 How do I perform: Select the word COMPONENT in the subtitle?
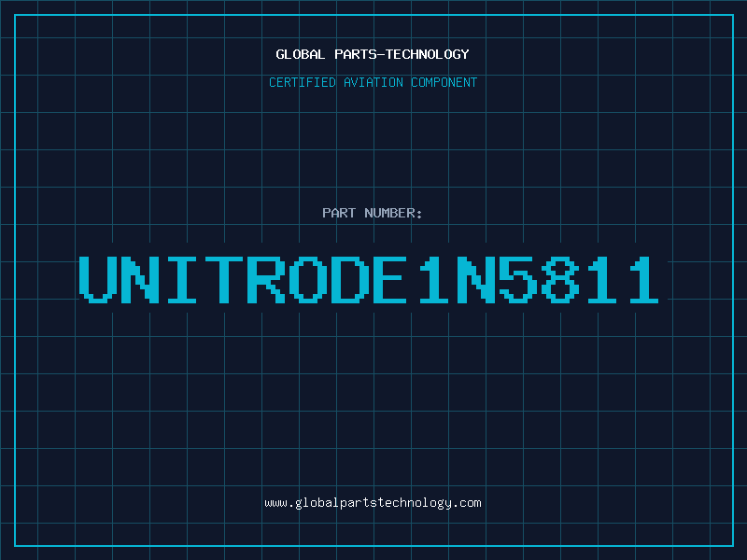pyautogui.click(x=444, y=82)
